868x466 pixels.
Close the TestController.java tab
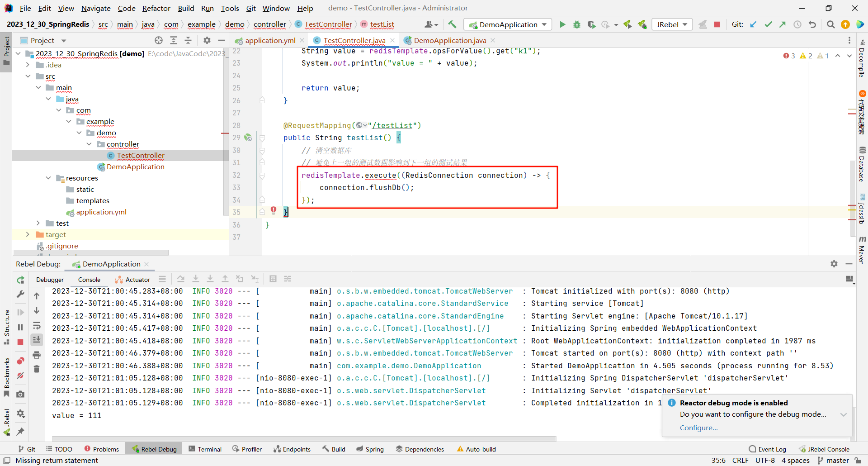click(x=392, y=40)
